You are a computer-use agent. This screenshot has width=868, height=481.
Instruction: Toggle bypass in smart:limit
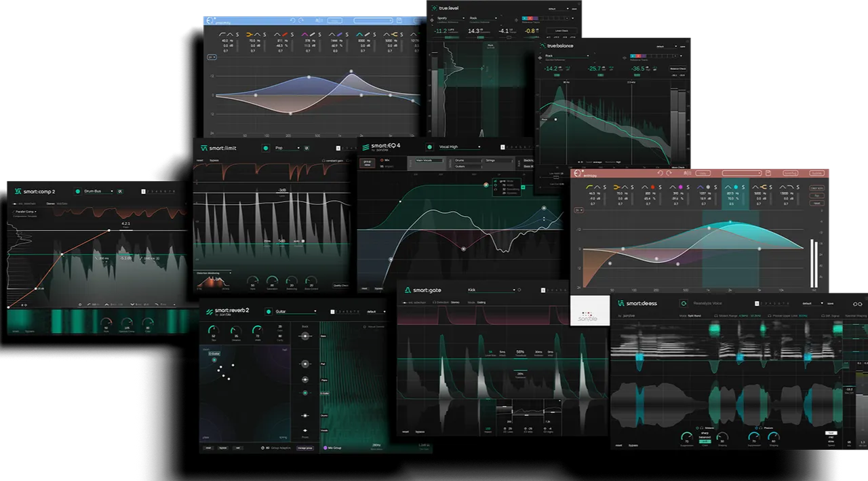click(214, 161)
